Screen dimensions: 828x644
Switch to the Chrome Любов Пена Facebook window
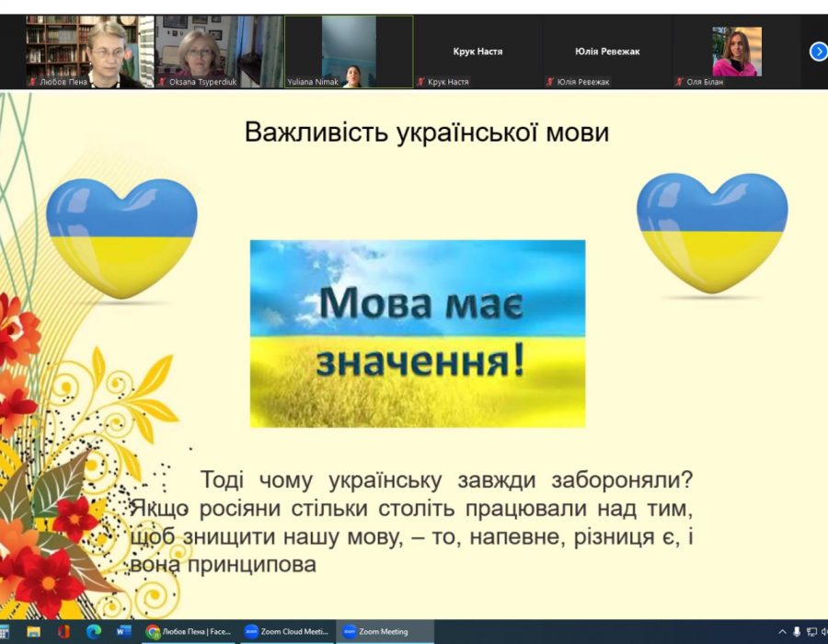click(189, 631)
